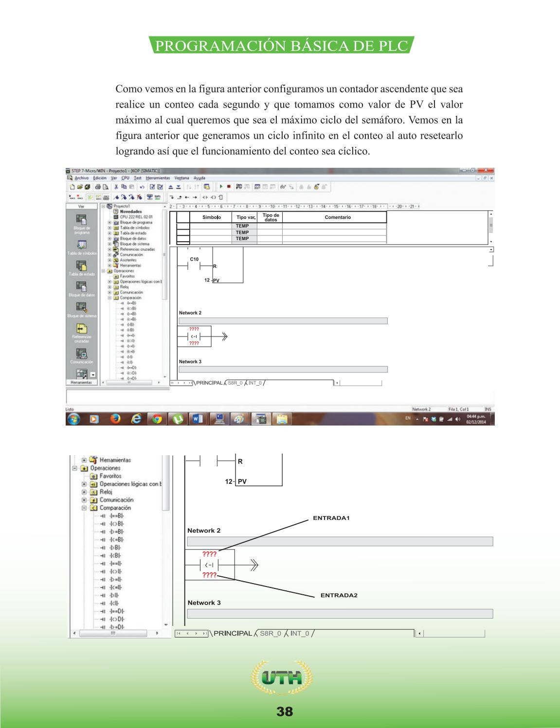
Task: Collapse the Comparación operations folder
Action: point(109,298)
